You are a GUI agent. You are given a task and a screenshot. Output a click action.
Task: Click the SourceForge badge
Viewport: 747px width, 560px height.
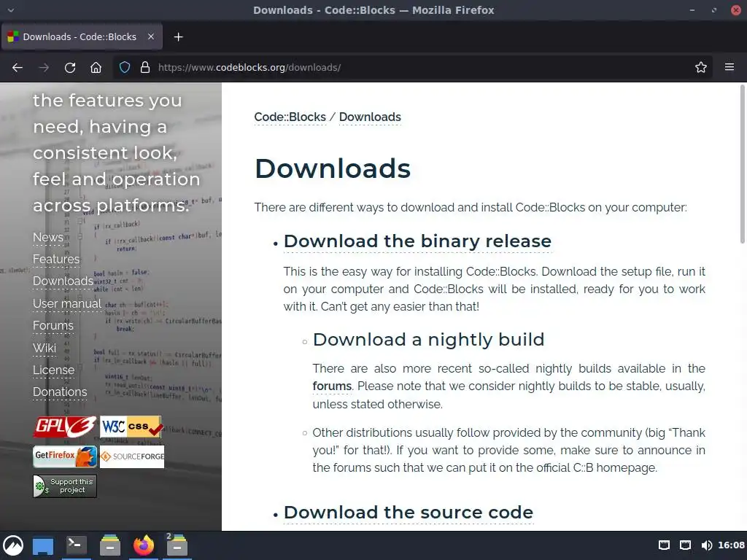[x=132, y=456]
